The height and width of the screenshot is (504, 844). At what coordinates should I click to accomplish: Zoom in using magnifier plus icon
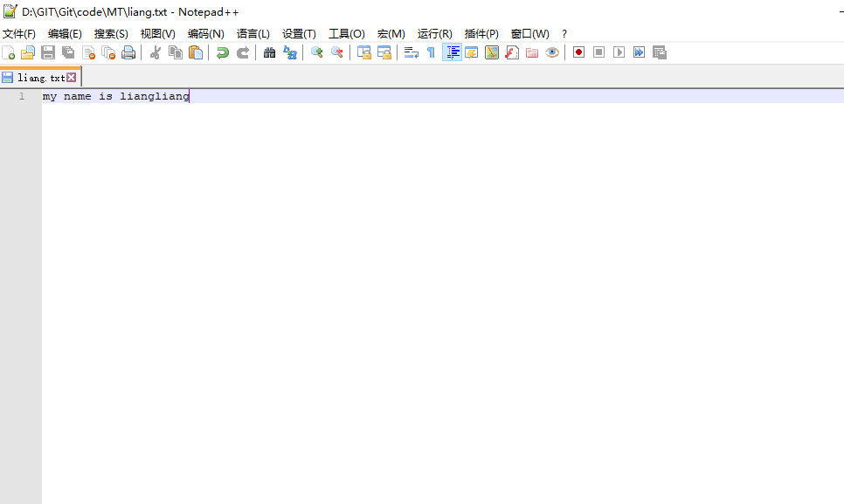pyautogui.click(x=317, y=52)
